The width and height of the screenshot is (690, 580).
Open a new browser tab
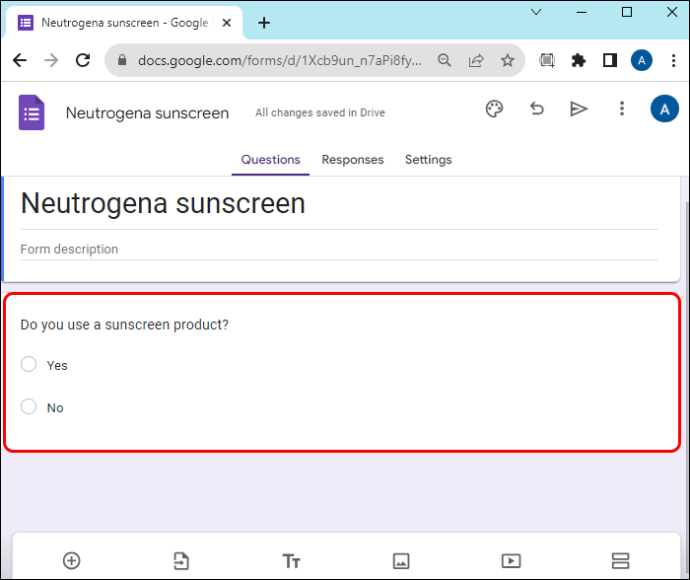[264, 22]
